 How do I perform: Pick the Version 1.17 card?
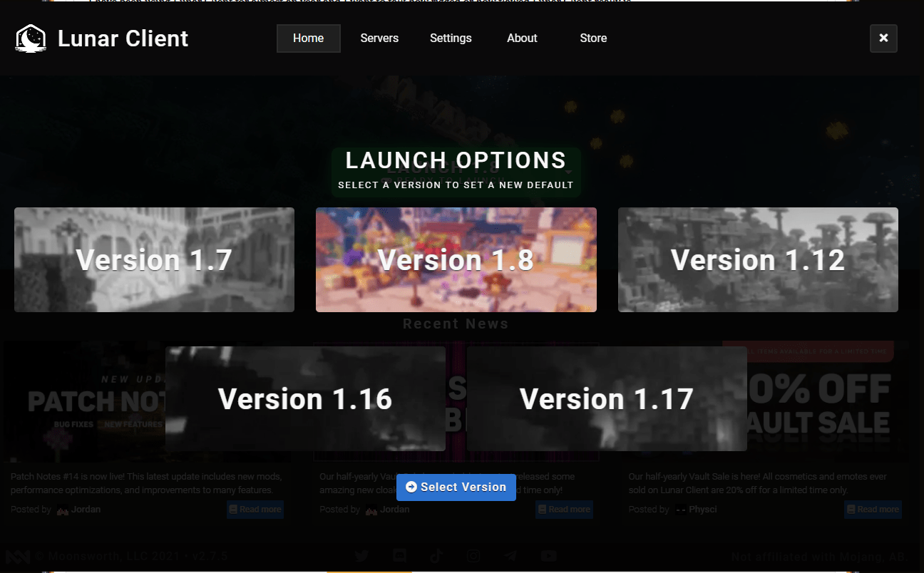click(x=607, y=398)
